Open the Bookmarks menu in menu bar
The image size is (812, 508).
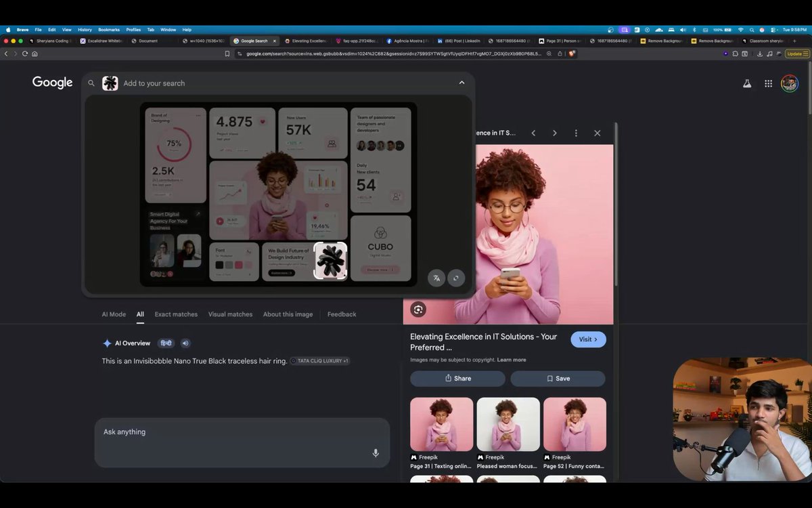point(109,30)
